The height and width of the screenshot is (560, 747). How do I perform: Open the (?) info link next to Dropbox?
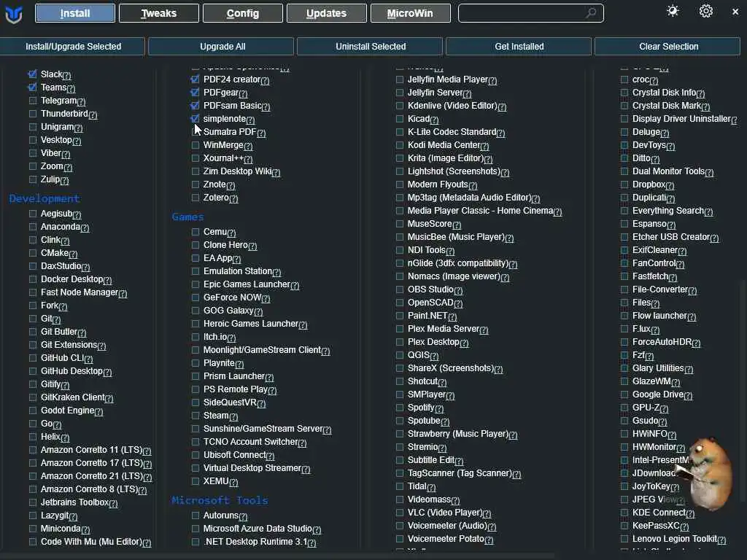(670, 186)
